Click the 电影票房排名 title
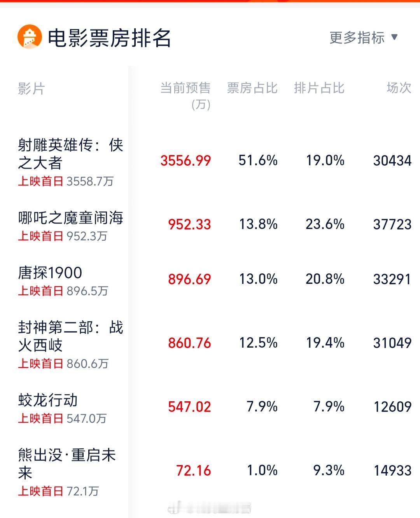Image resolution: width=420 pixels, height=518 pixels. click(x=109, y=38)
